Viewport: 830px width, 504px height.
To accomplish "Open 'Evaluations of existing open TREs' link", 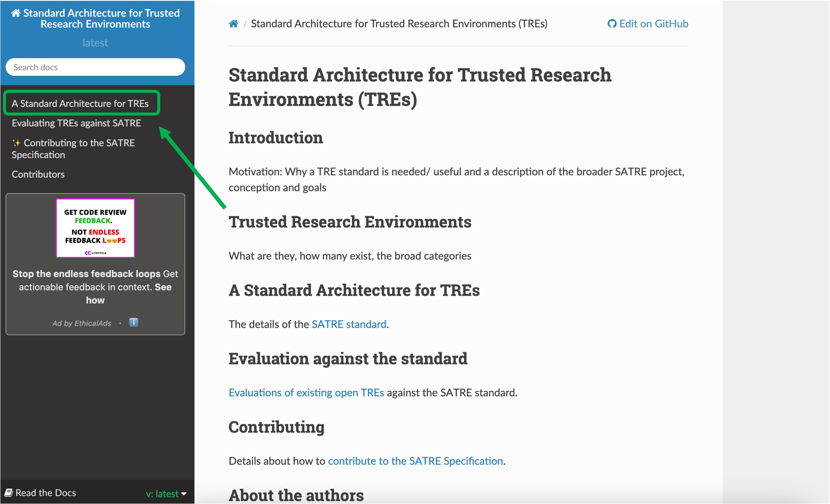I will 306,393.
